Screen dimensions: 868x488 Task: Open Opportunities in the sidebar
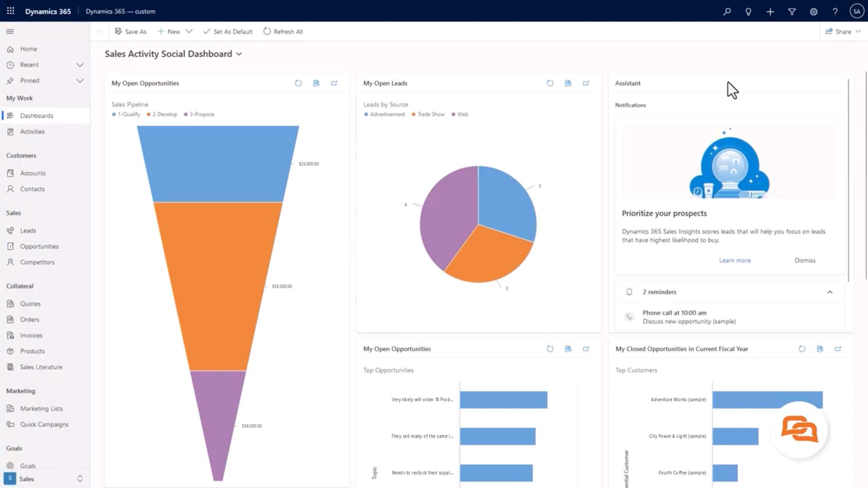point(39,246)
